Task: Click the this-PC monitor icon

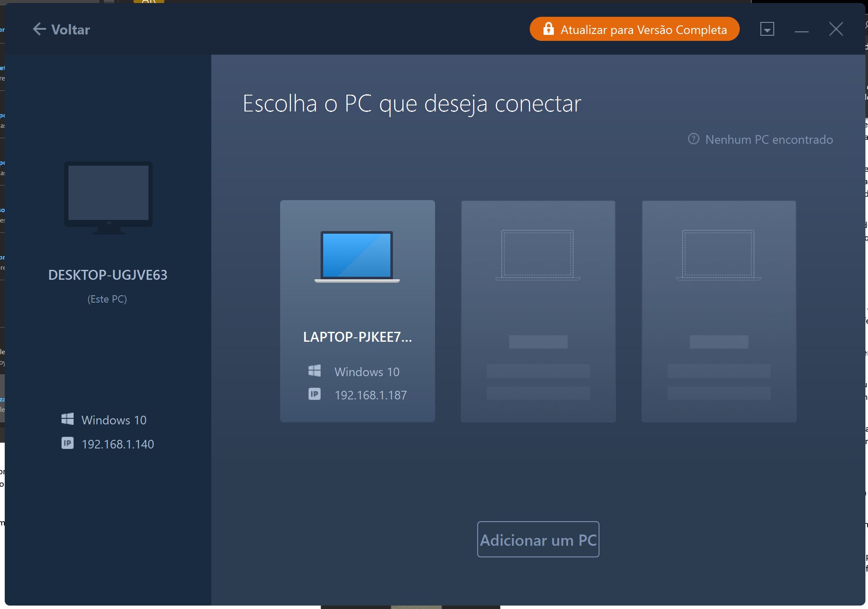Action: pyautogui.click(x=108, y=198)
